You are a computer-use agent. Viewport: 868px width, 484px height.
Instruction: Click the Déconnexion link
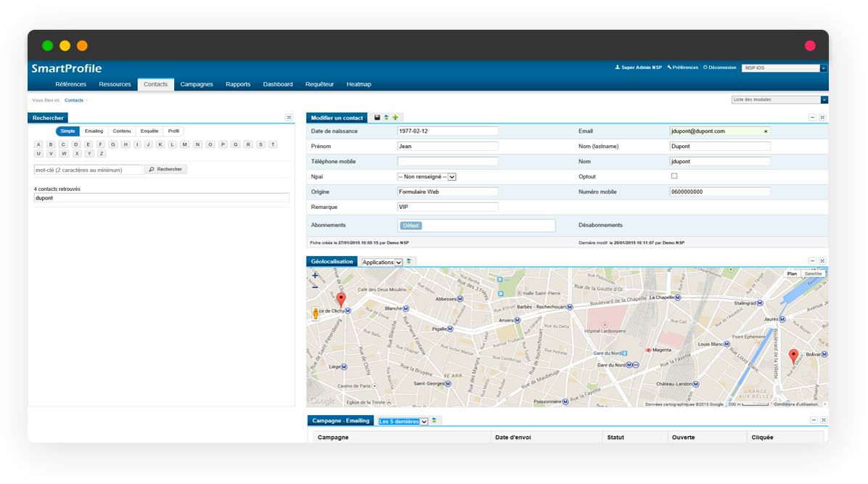(x=719, y=67)
